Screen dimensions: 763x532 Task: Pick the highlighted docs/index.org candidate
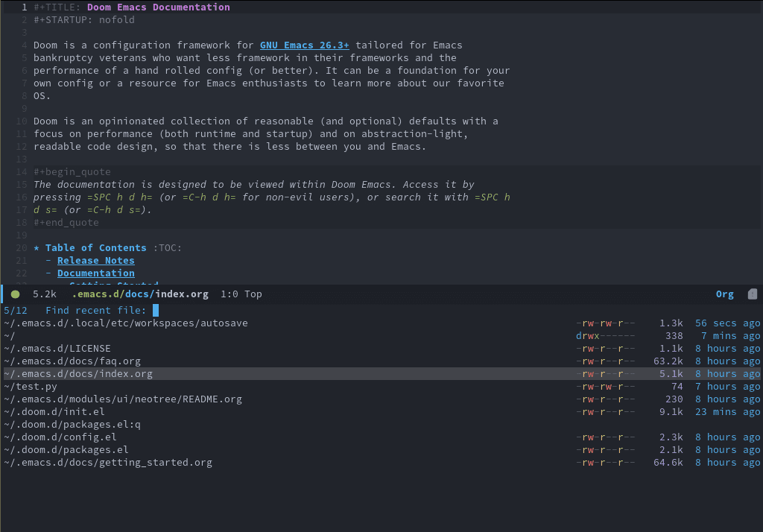click(x=78, y=374)
